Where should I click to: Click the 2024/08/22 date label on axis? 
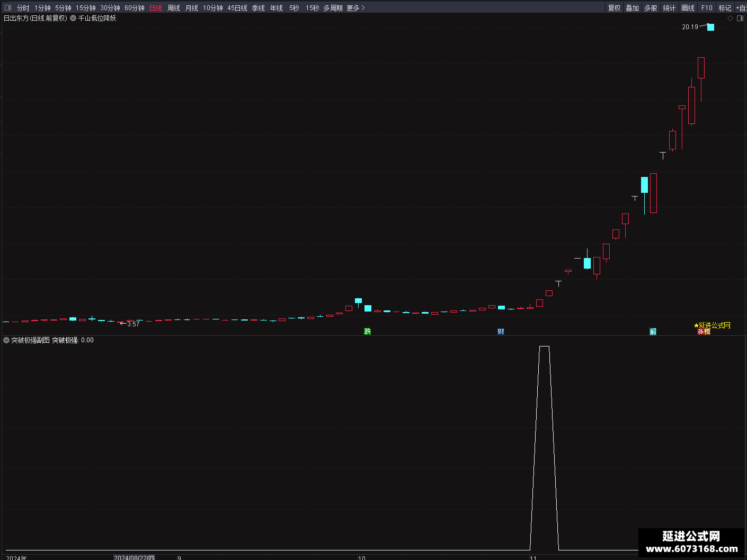click(135, 558)
